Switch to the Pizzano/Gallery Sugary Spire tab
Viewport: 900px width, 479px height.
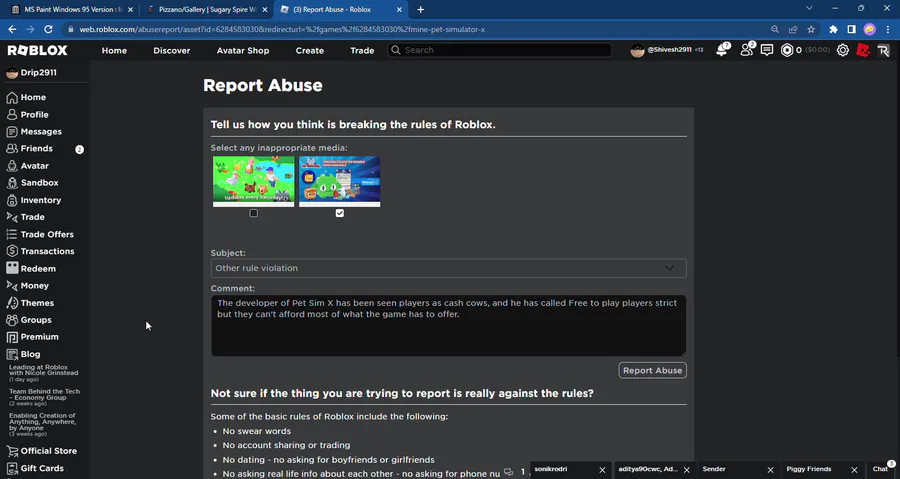(x=206, y=10)
